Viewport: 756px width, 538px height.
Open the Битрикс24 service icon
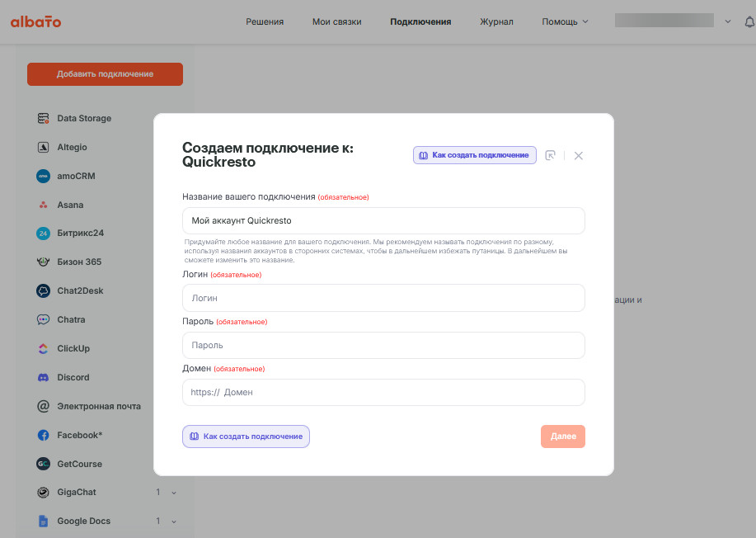pos(44,234)
